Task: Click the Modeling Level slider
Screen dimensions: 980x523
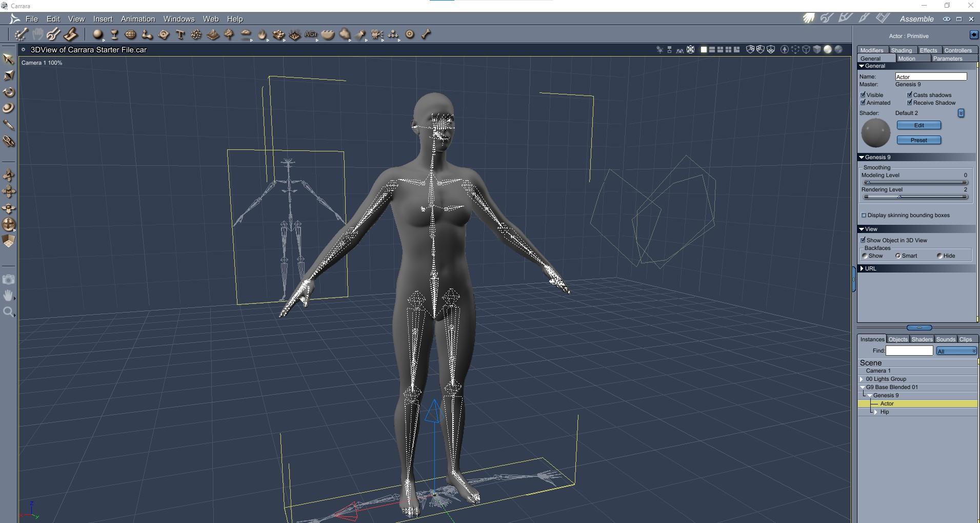Action: pos(916,182)
